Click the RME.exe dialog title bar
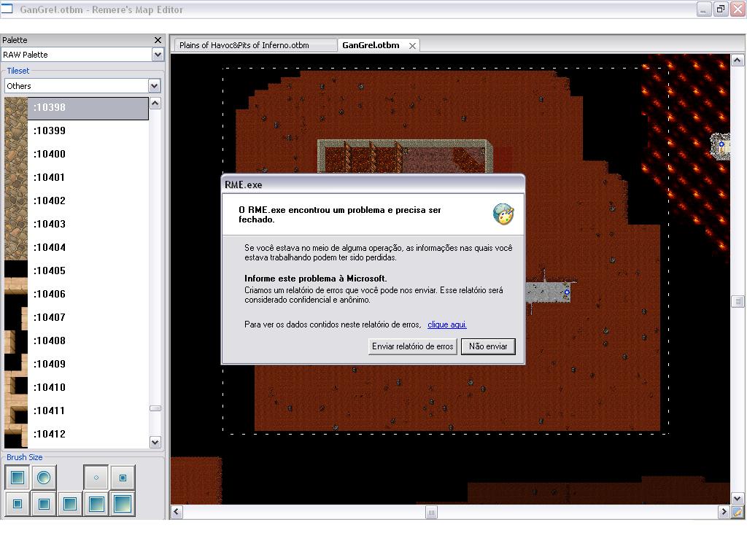 [373, 184]
